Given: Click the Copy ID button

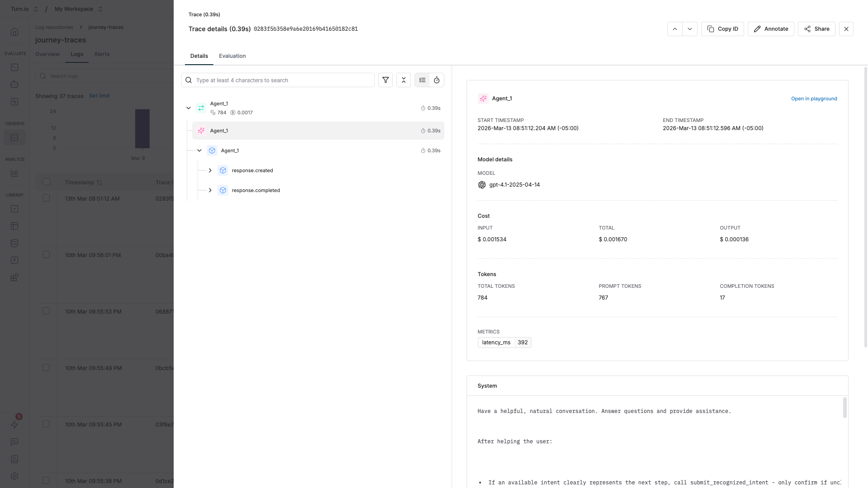Looking at the screenshot, I should [722, 29].
